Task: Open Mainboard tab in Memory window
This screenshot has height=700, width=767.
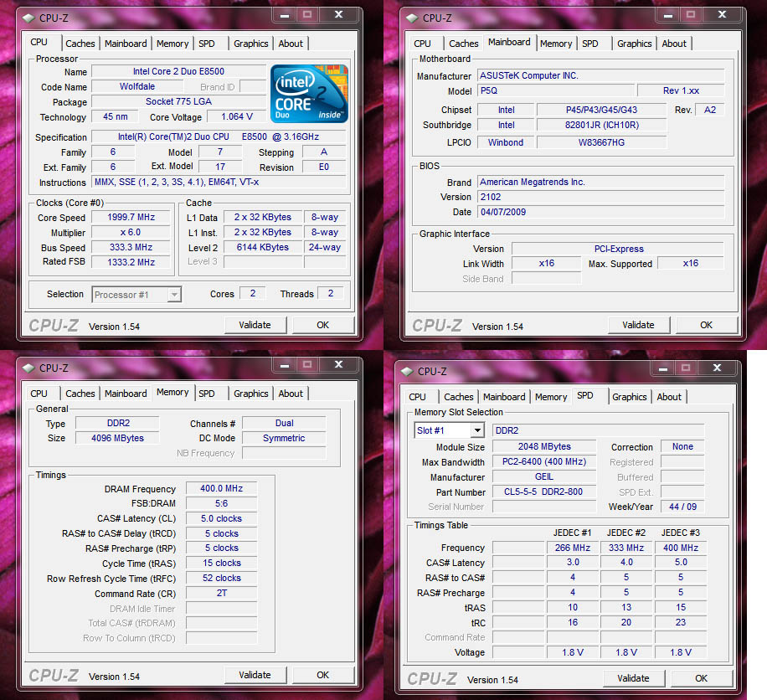Action: [126, 394]
